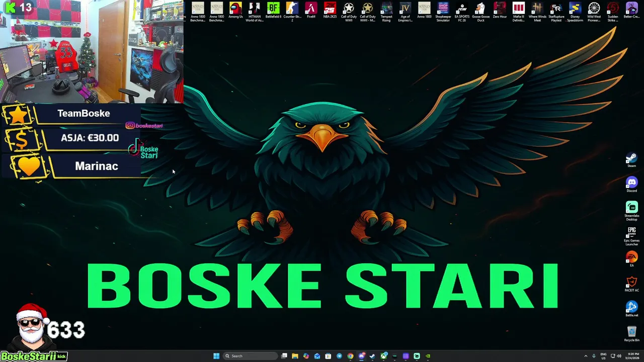
Task: Open Microsoft Store from the taskbar
Action: (328, 356)
